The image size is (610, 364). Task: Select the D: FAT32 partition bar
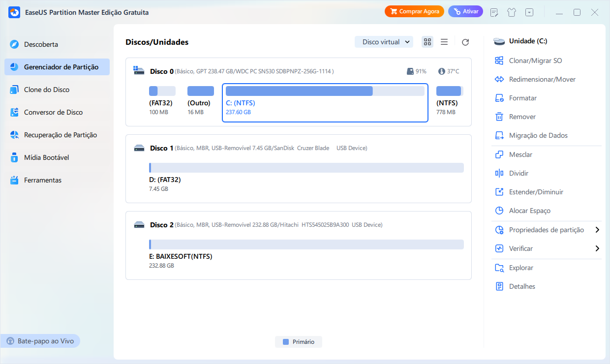(306, 168)
